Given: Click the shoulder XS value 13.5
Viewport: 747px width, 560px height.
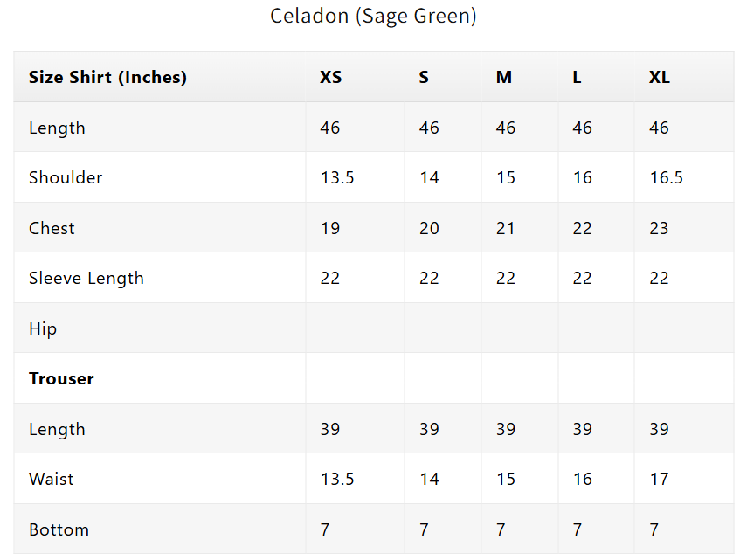Looking at the screenshot, I should click(337, 177).
